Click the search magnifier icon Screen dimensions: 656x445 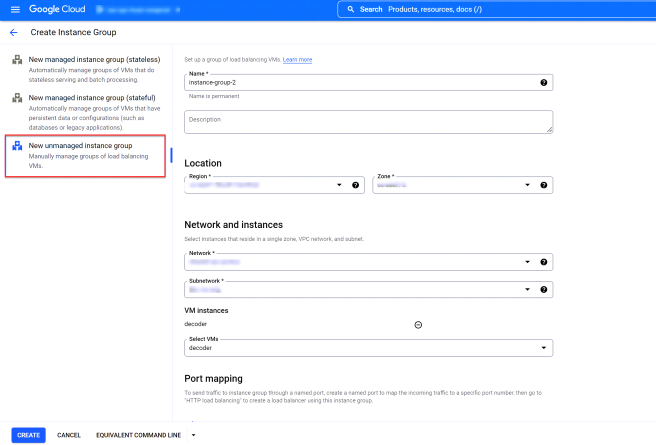coord(351,9)
